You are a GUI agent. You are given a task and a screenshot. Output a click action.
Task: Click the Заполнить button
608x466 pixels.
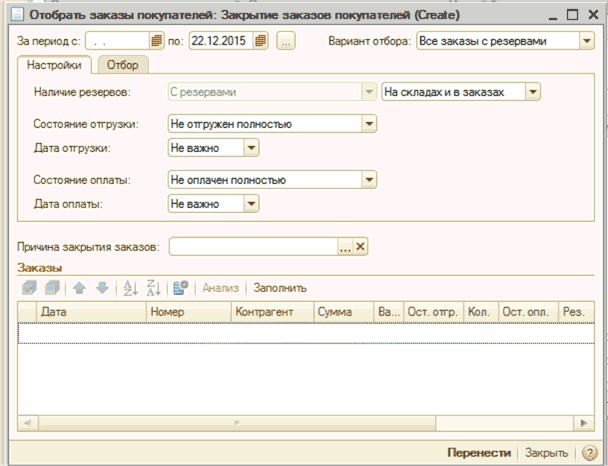pos(280,288)
